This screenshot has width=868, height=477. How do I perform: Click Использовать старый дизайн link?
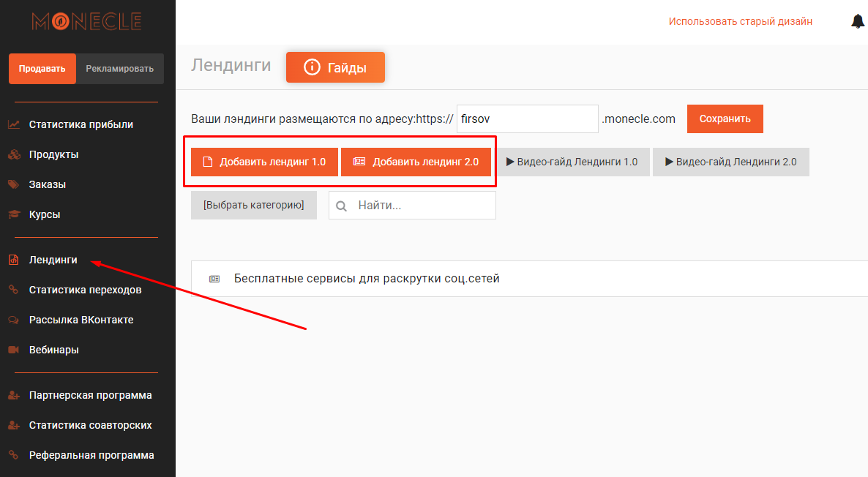740,21
